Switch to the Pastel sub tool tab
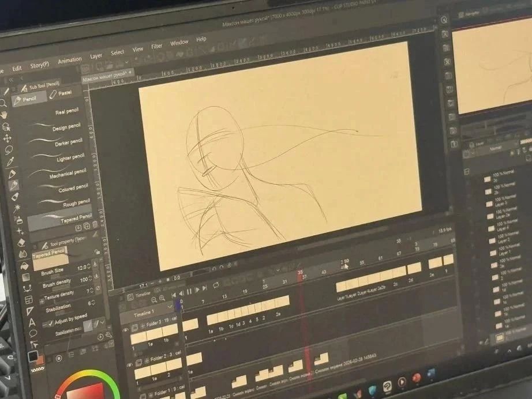This screenshot has height=399, width=532. 61,93
